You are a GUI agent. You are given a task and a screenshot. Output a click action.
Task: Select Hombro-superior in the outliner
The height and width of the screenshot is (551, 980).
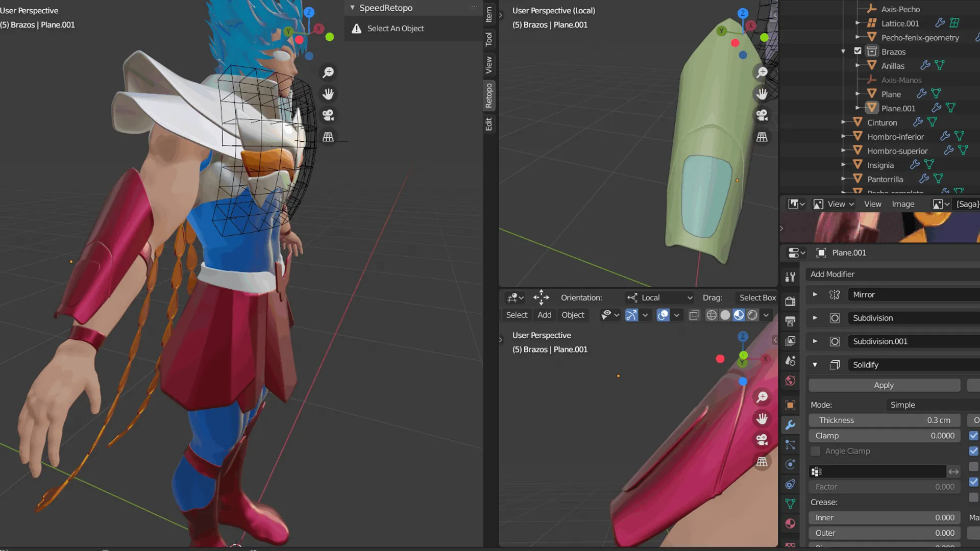(x=897, y=151)
